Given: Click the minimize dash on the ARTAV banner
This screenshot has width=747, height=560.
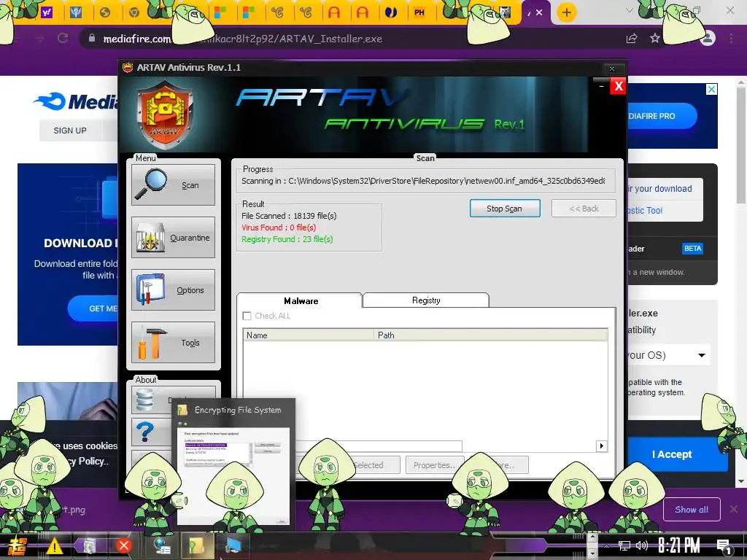Looking at the screenshot, I should point(601,86).
